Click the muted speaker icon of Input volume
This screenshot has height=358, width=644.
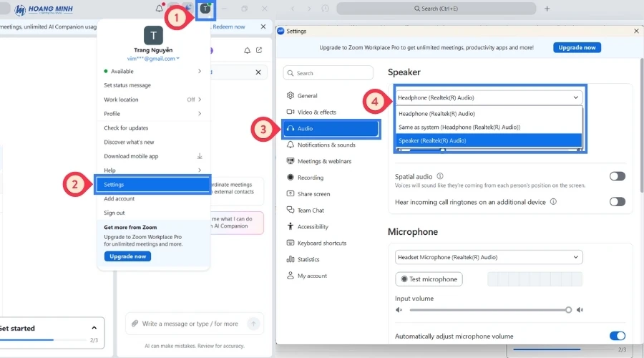pos(399,310)
